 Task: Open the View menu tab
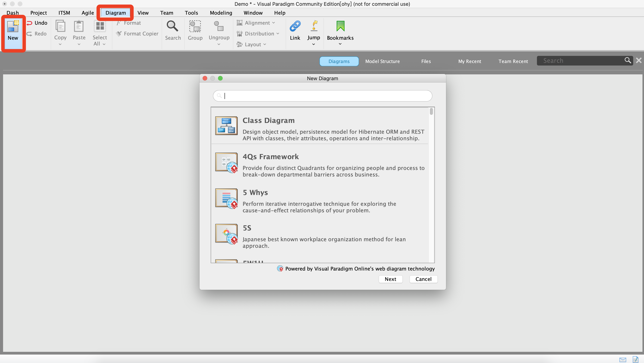tap(143, 13)
